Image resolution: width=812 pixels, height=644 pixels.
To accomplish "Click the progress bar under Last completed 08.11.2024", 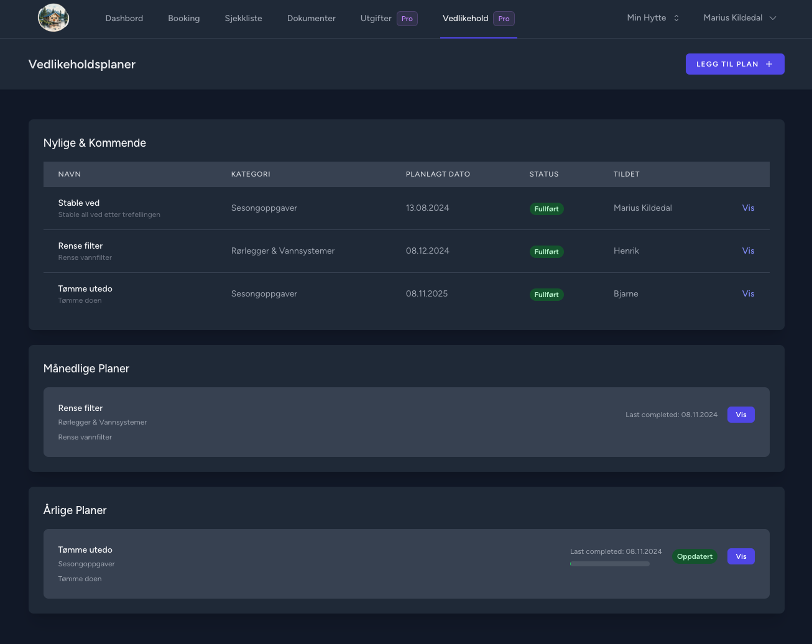I will [x=610, y=564].
